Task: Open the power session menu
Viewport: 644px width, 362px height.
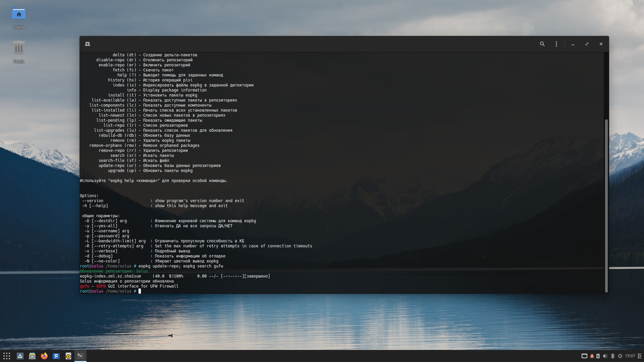Action: [620, 356]
